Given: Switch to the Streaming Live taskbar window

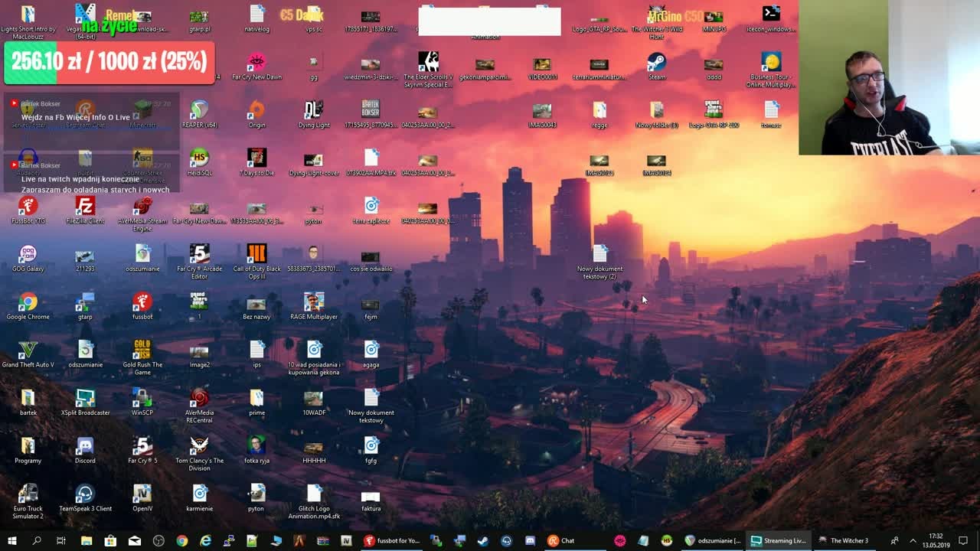Looking at the screenshot, I should [778, 540].
